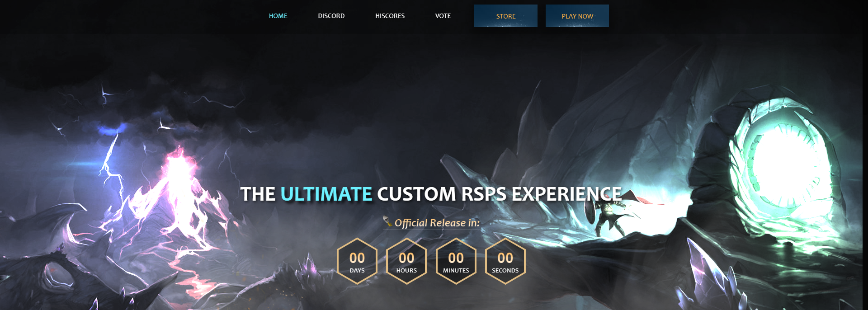Select the HOURS countdown hexagon
This screenshot has width=868, height=310.
[x=406, y=261]
